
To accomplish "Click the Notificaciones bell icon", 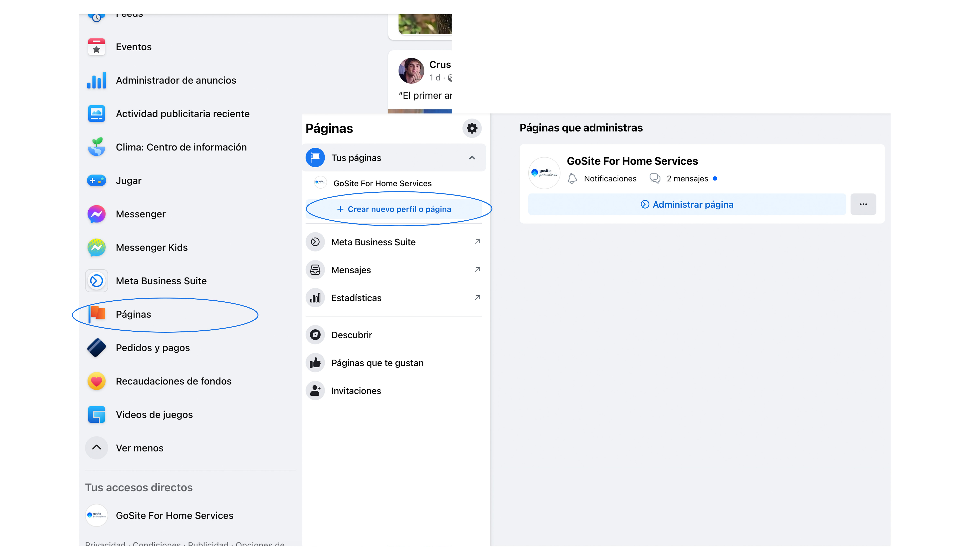I will click(x=572, y=179).
